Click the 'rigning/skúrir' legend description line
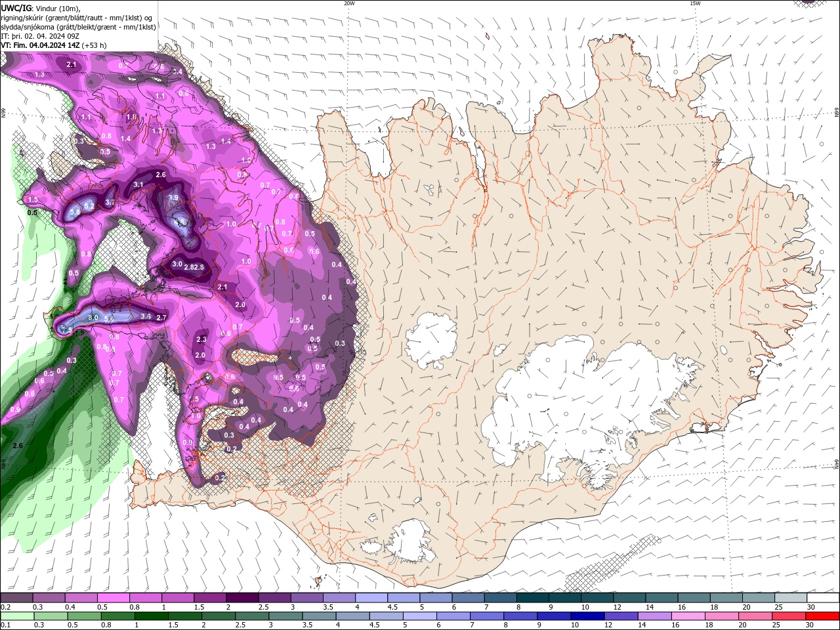Screen dimensions: 840x630 pyautogui.click(x=77, y=18)
